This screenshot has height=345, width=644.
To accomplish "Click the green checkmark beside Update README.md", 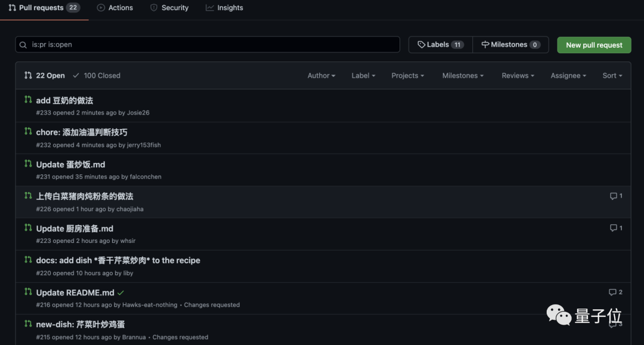I will pyautogui.click(x=121, y=293).
